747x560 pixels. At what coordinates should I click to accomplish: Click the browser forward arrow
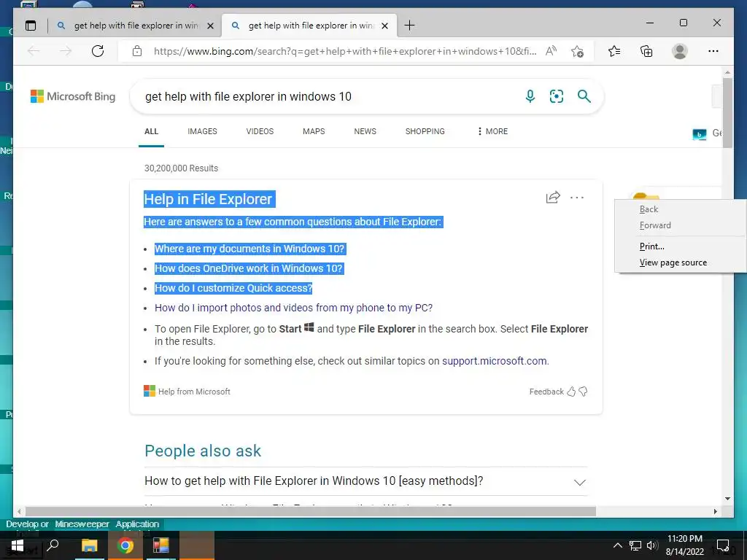[66, 51]
